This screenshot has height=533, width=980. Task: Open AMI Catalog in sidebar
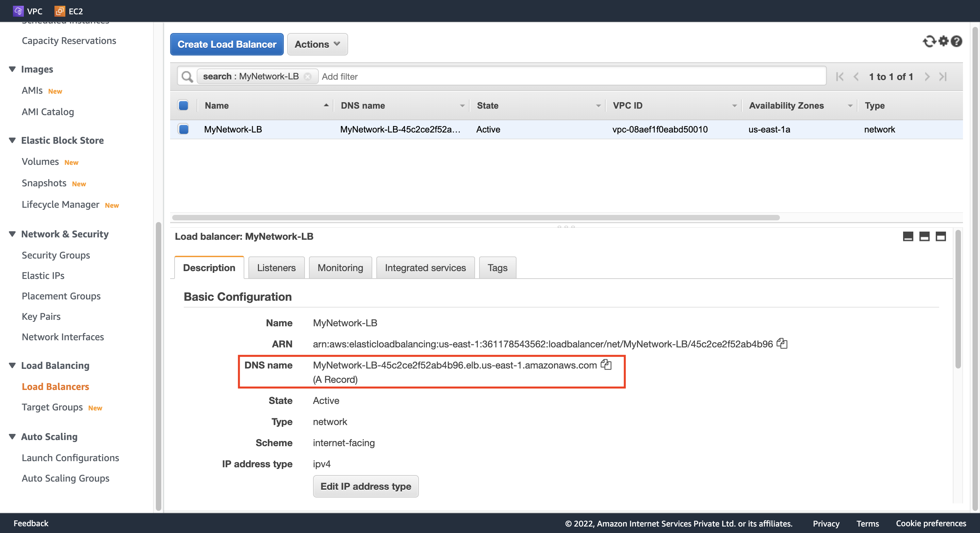pyautogui.click(x=48, y=112)
